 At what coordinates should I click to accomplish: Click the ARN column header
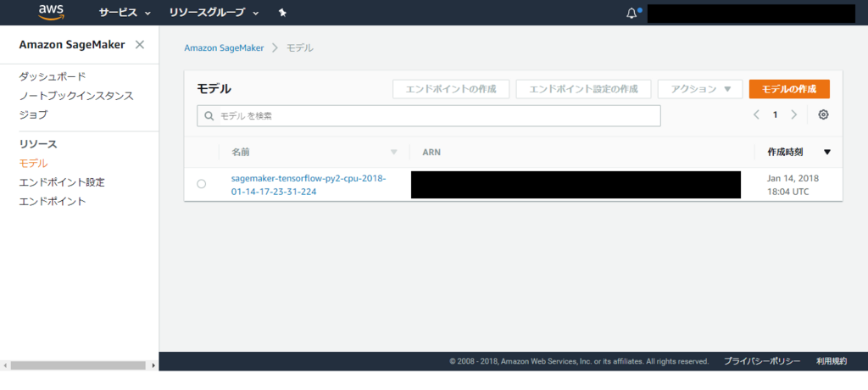coord(431,153)
